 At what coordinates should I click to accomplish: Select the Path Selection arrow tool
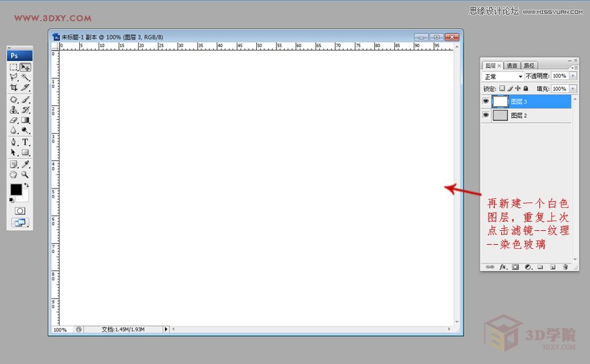[x=14, y=153]
